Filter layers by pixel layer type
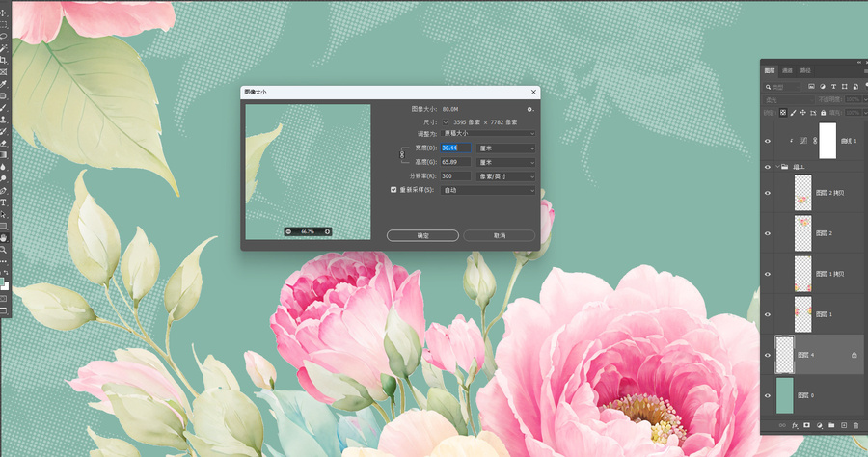Image resolution: width=868 pixels, height=457 pixels. [811, 87]
